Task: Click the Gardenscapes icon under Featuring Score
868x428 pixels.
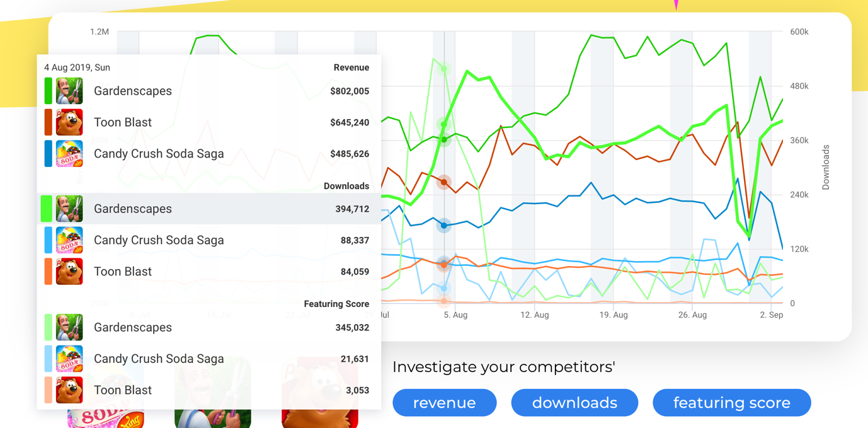Action: pos(69,327)
